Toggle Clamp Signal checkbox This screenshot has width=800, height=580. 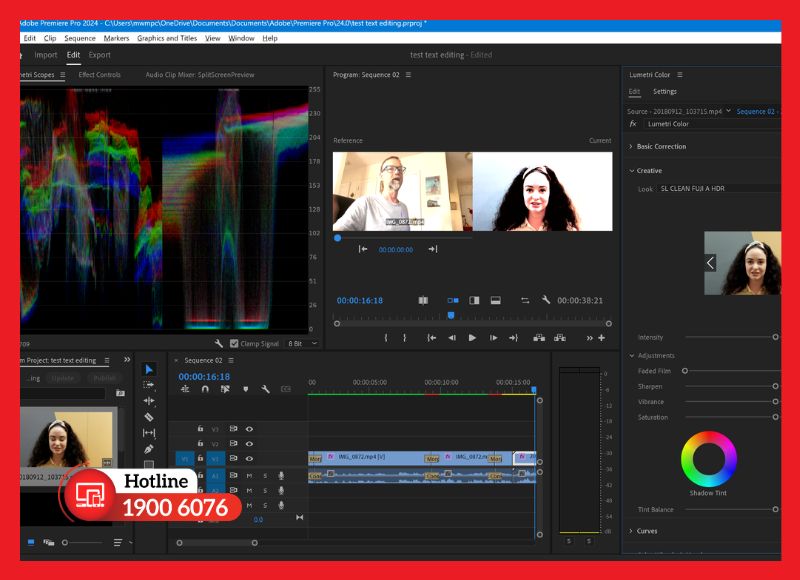pyautogui.click(x=234, y=343)
